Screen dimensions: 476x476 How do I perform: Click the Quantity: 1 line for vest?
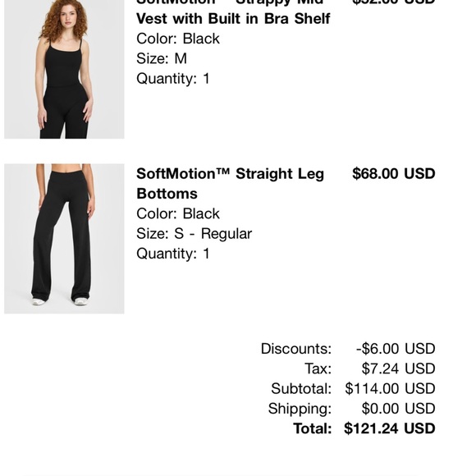pos(173,79)
